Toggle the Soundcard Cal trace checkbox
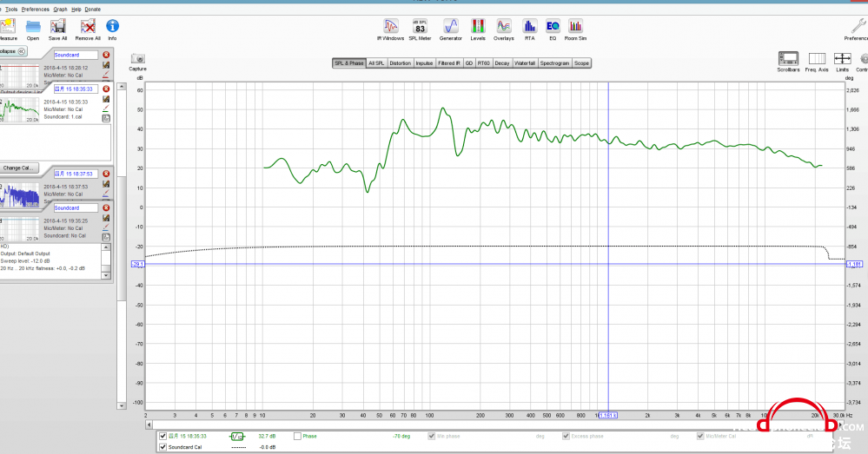This screenshot has height=454, width=868. [162, 447]
